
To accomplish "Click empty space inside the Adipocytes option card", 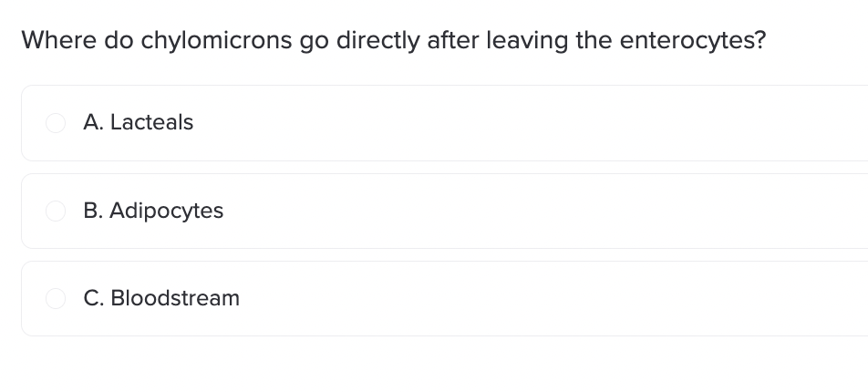I will click(526, 211).
